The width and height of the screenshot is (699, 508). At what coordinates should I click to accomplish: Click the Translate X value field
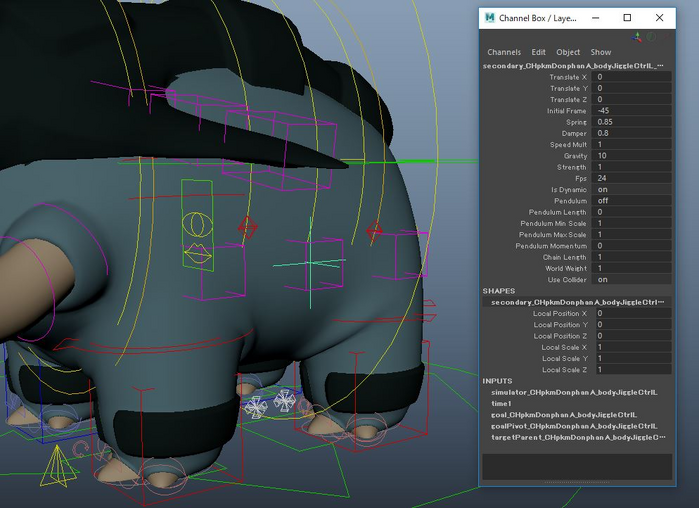pyautogui.click(x=631, y=77)
